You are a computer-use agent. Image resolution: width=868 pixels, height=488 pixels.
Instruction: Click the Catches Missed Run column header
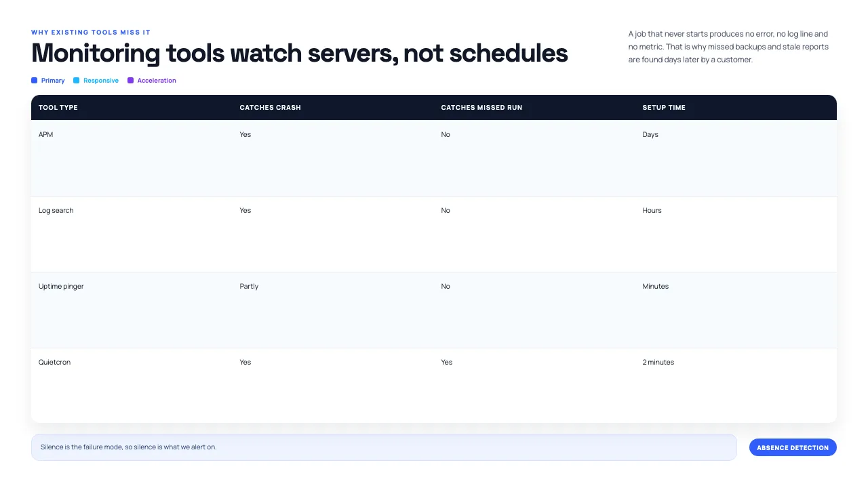coord(481,107)
